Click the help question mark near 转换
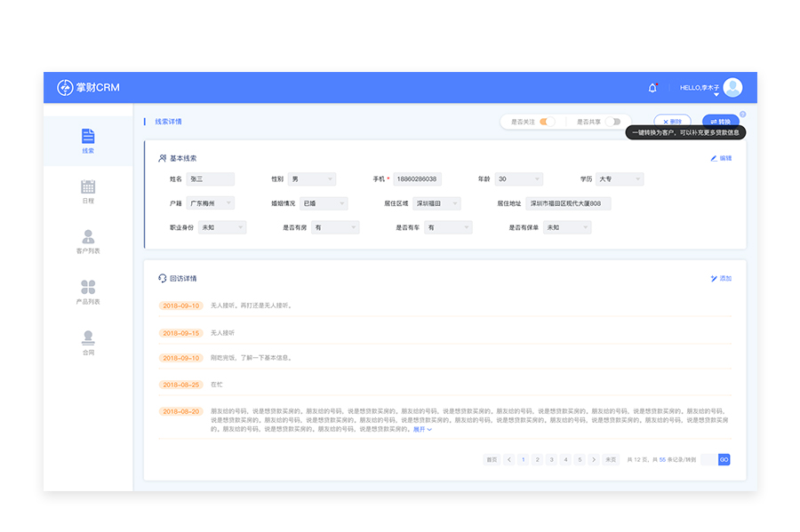The image size is (800, 532). tap(742, 114)
